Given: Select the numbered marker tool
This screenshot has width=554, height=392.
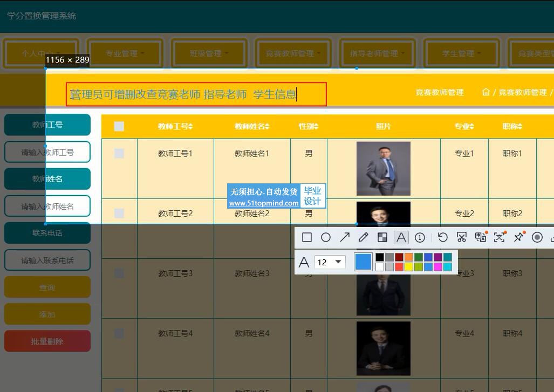Looking at the screenshot, I should [x=420, y=238].
